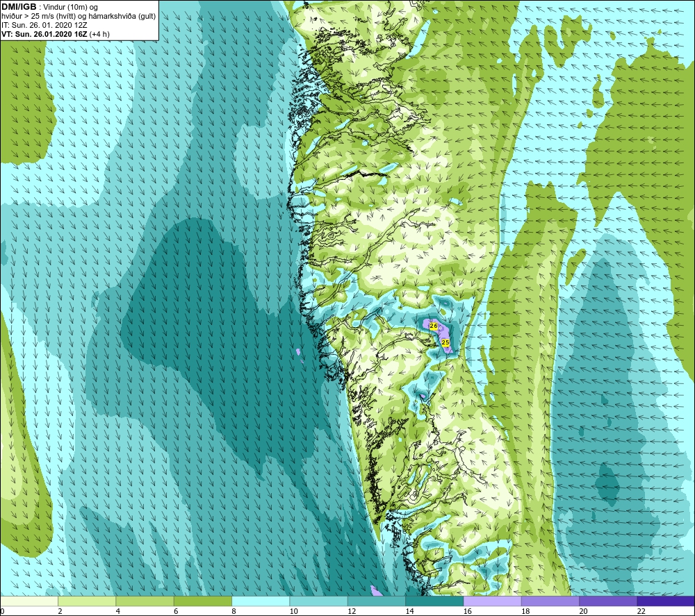Viewport: 695px width, 616px height.
Task: Pick the 8–10 m/s pale cyan swatch
Action: 261,601
